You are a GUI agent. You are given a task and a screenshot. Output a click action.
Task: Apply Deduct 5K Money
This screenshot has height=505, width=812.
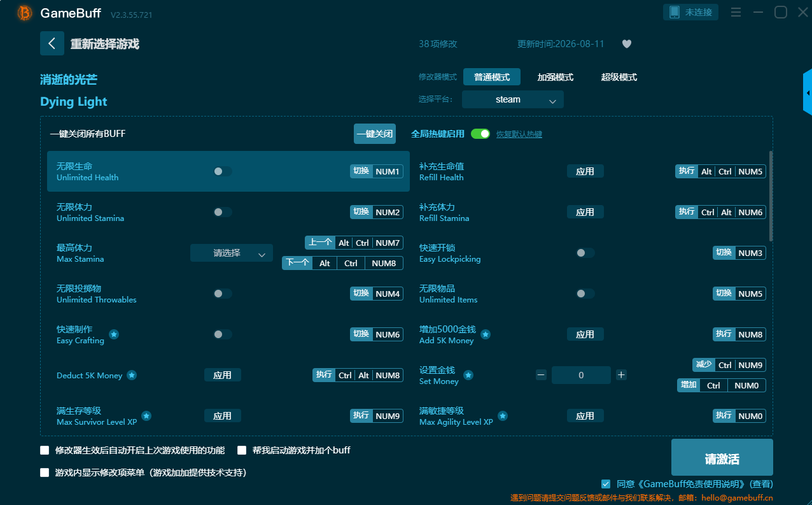point(223,375)
